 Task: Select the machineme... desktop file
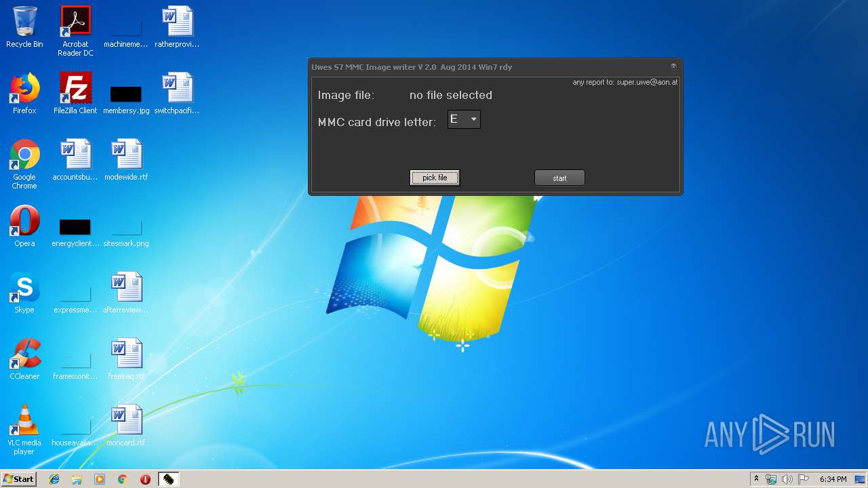pyautogui.click(x=126, y=33)
